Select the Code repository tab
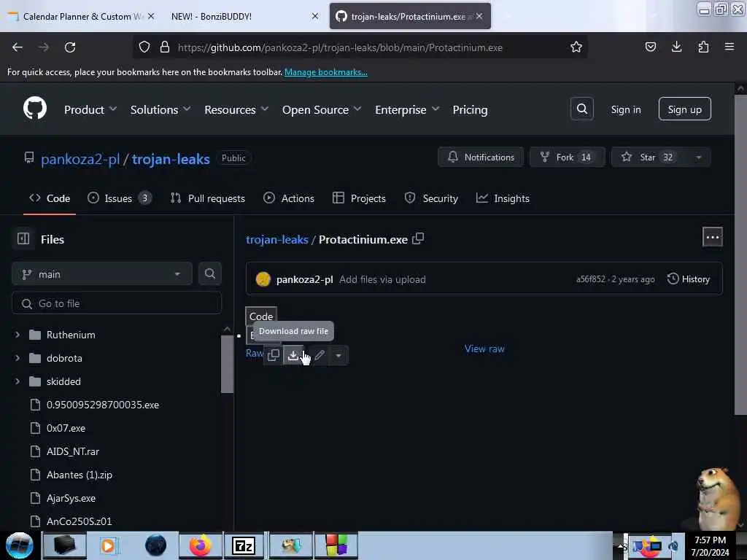Screen dimensions: 747x560 point(50,198)
